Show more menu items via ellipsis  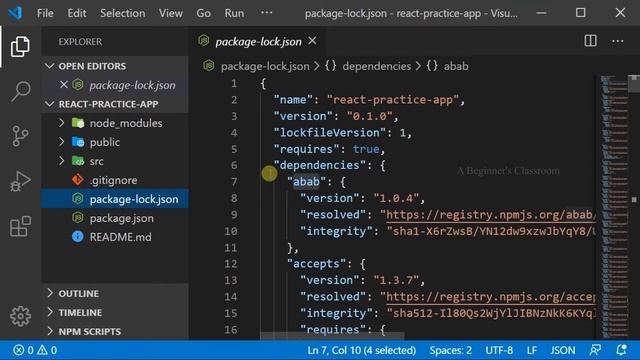267,13
